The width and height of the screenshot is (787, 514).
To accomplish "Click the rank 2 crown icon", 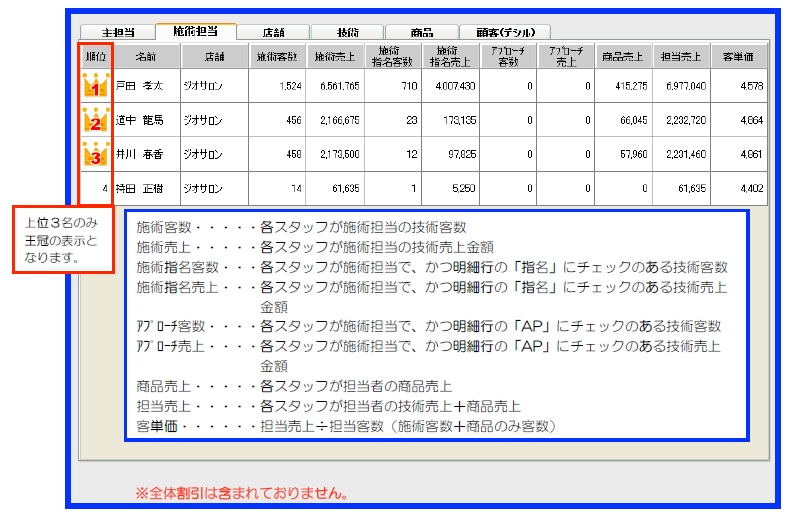I will click(x=95, y=121).
